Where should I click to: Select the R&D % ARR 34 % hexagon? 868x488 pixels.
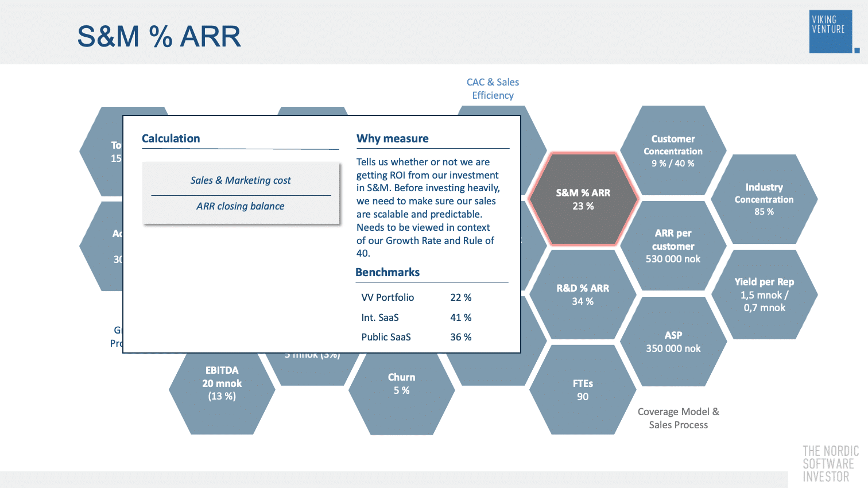coord(583,295)
